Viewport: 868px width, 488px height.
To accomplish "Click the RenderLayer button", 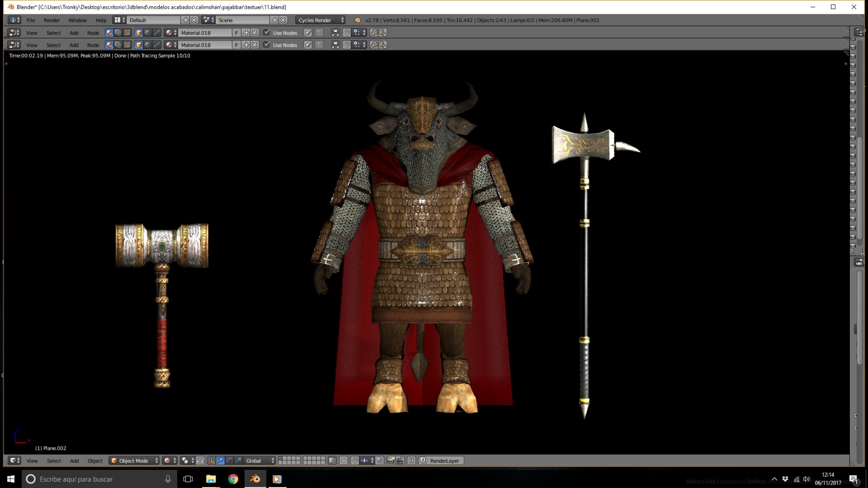I will 441,461.
